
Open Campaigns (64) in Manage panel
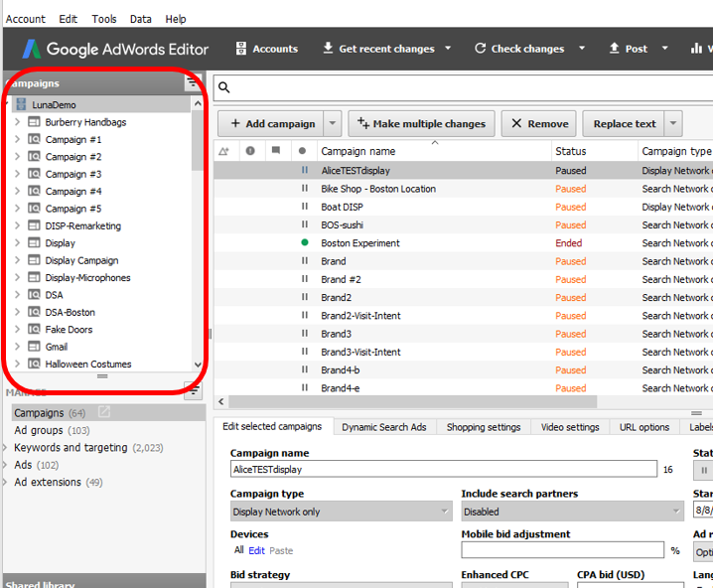50,413
